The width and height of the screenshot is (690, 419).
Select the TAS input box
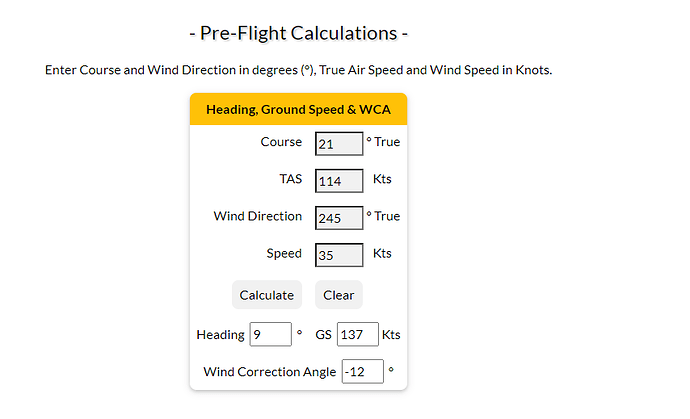click(338, 181)
